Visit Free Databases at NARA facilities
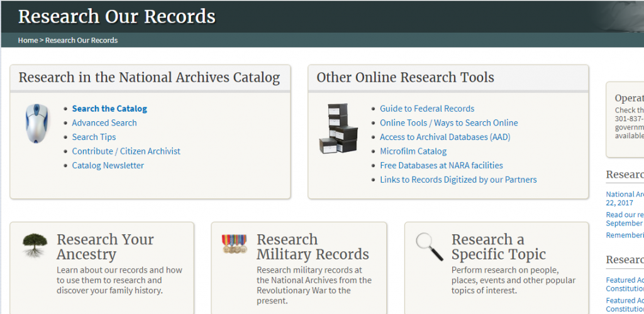The height and width of the screenshot is (314, 644). click(x=441, y=166)
